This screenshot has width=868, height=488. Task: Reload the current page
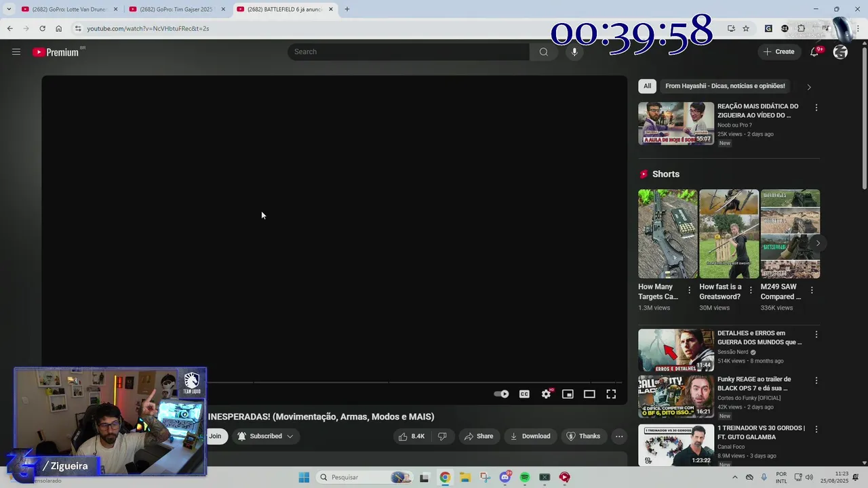[x=42, y=28]
